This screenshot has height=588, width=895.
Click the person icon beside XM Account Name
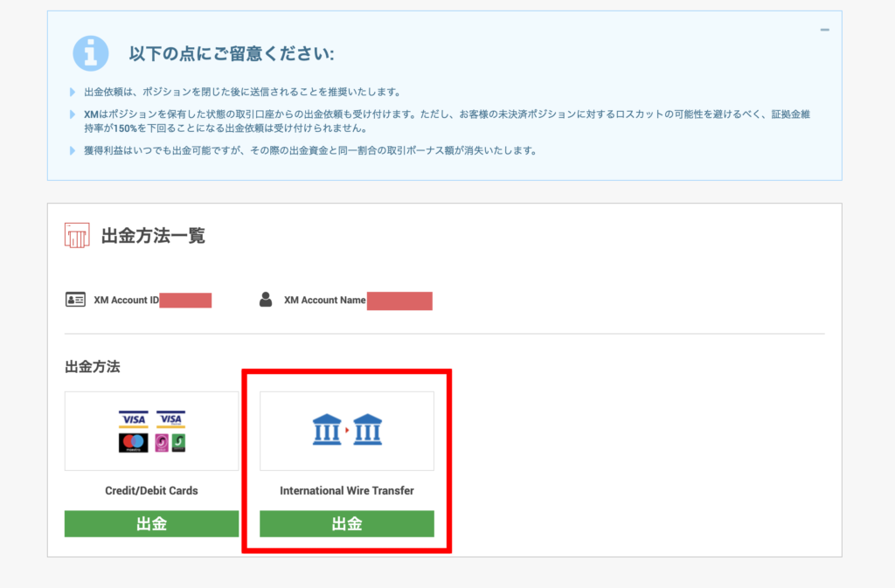pyautogui.click(x=266, y=300)
